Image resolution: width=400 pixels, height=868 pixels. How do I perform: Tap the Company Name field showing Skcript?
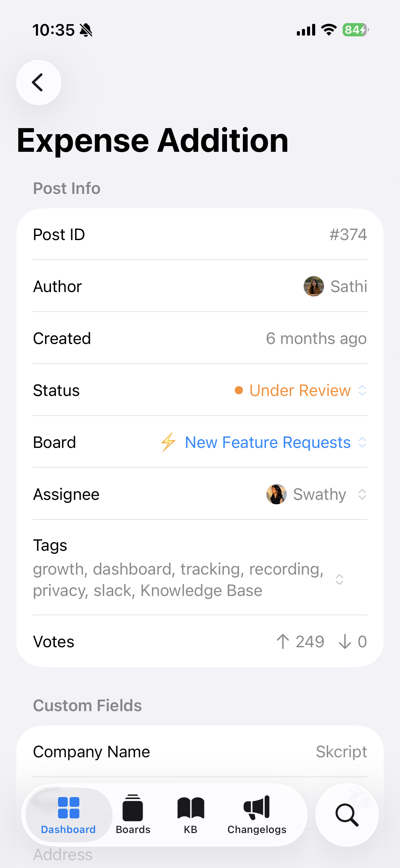pyautogui.click(x=200, y=751)
